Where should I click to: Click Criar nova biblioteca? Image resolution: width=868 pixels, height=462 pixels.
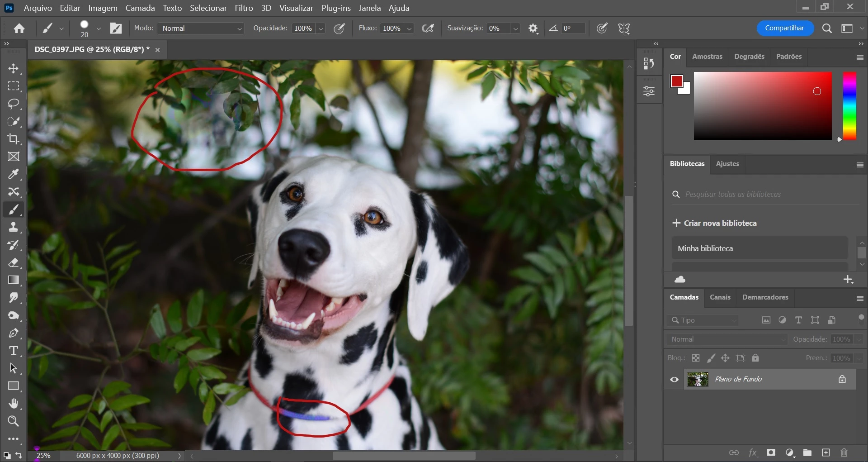(715, 223)
